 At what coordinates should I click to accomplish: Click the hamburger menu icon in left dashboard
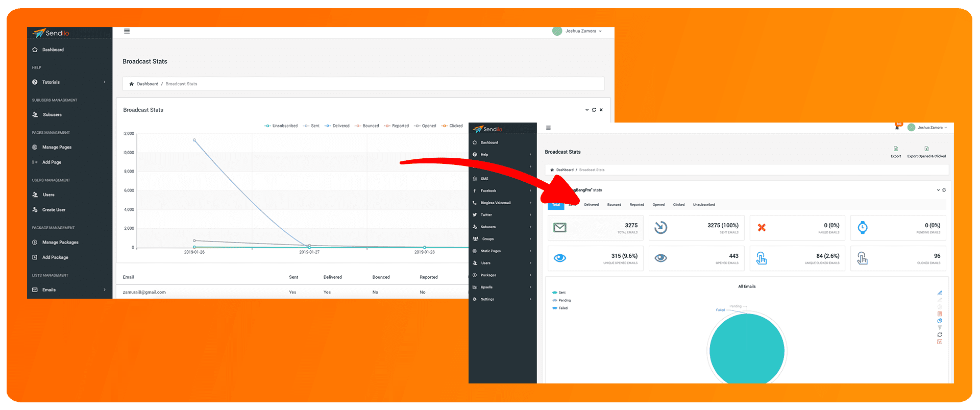coord(127,31)
